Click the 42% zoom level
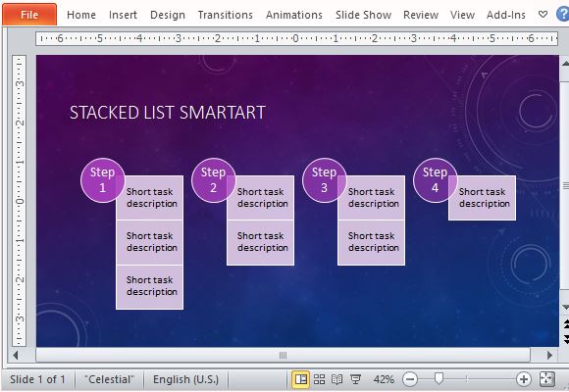569x392 pixels. click(384, 379)
